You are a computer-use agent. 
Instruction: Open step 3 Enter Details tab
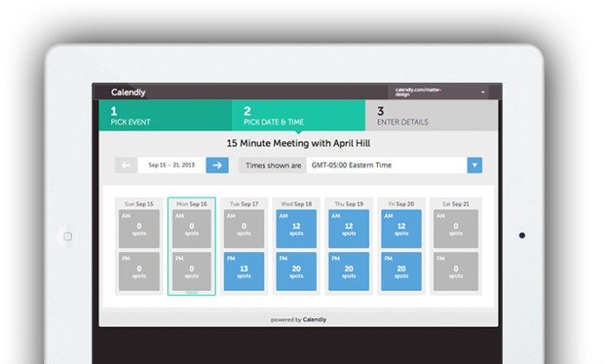point(431,115)
